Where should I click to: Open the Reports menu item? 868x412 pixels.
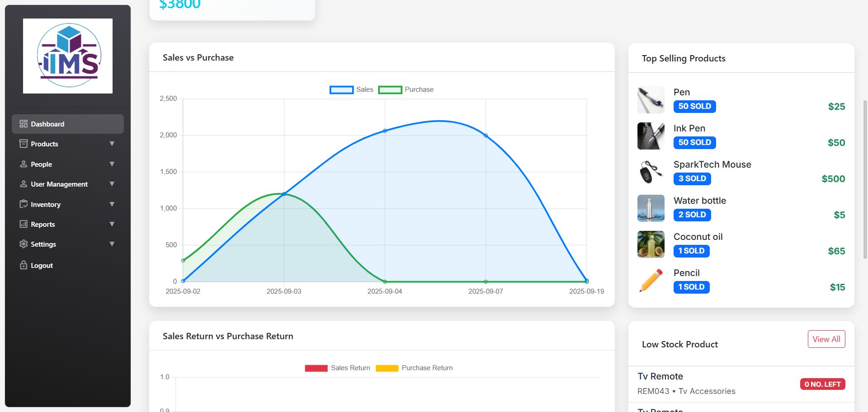coord(43,224)
